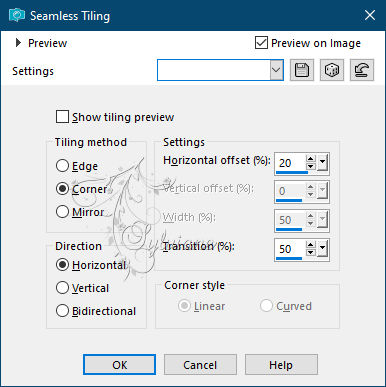This screenshot has width=386, height=387.
Task: Increase Horizontal offset with up spinner arrow
Action: [x=311, y=159]
